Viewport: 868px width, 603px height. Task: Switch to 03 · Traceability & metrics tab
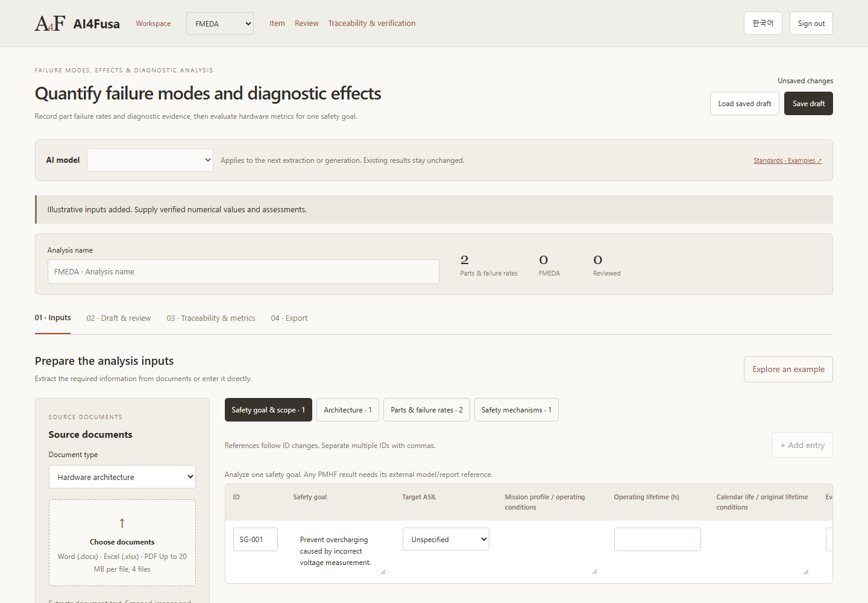(x=211, y=318)
